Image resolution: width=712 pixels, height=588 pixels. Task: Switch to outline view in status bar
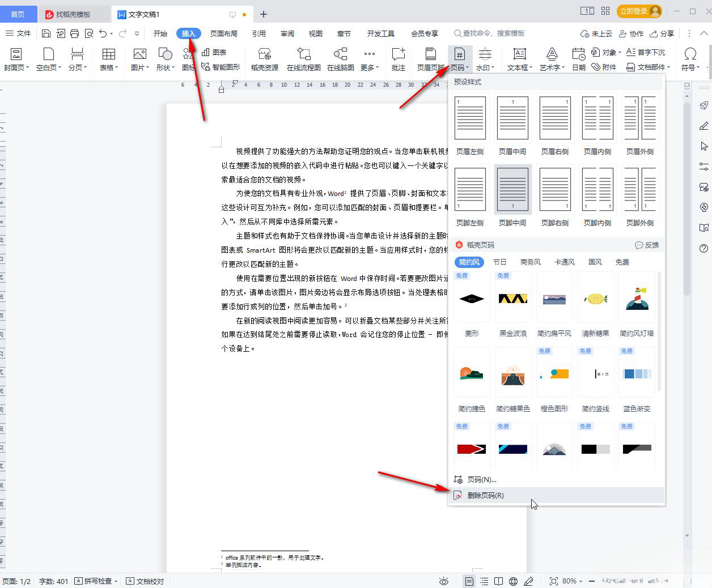pos(484,581)
